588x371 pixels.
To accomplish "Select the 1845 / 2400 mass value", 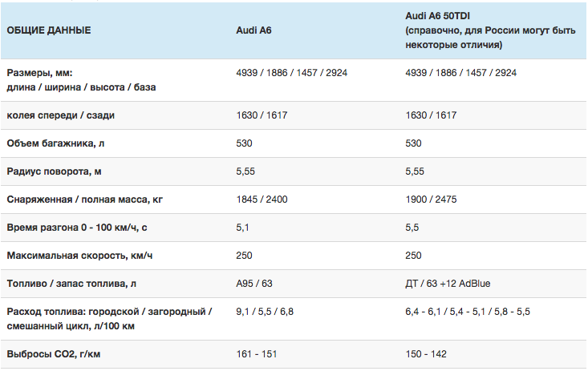I will pos(262,200).
